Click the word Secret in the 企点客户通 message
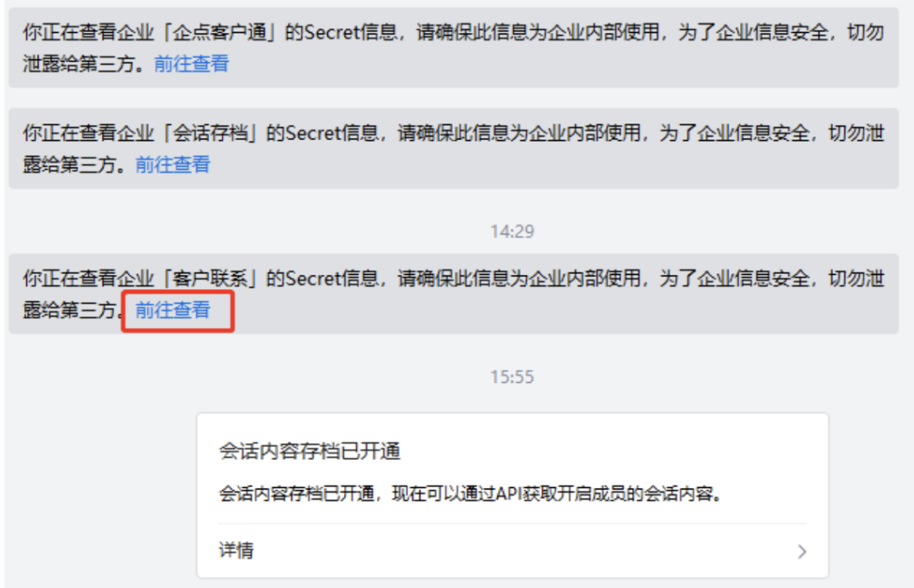This screenshot has height=588, width=914. (x=332, y=32)
